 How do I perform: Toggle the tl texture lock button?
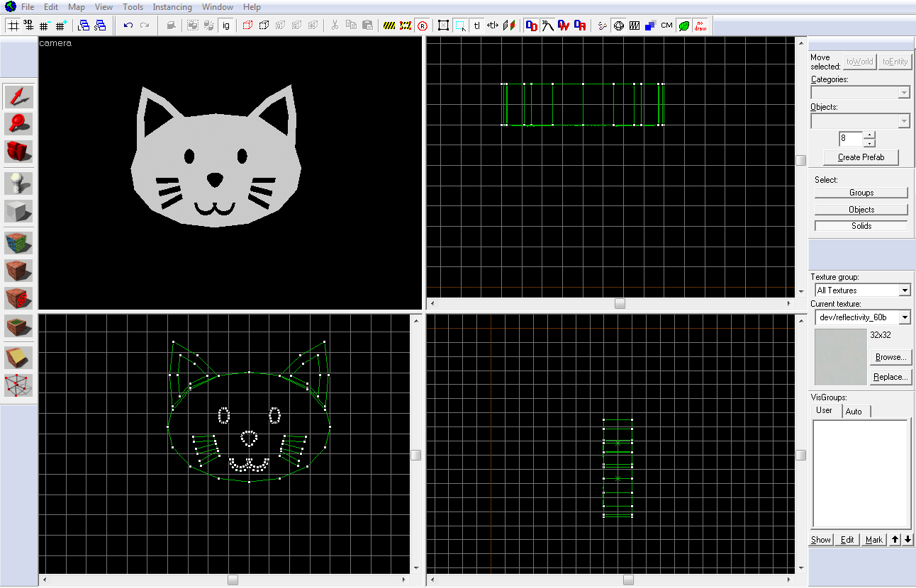(x=477, y=26)
